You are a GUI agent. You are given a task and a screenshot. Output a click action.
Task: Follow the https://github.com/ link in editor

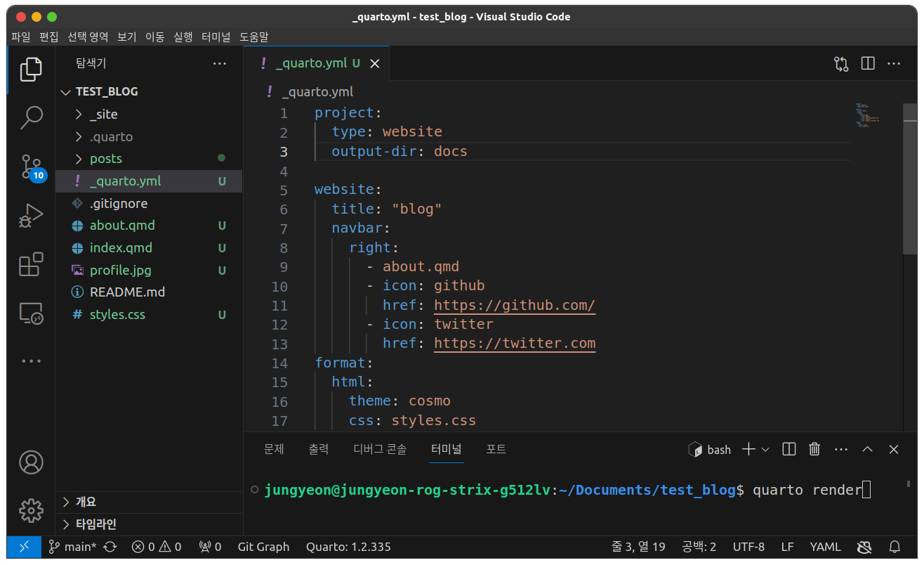pos(515,305)
